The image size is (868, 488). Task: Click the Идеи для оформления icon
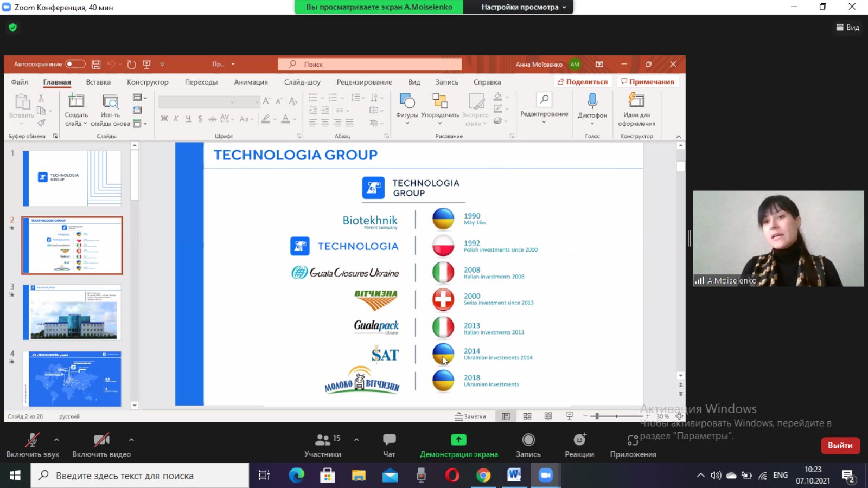[636, 100]
